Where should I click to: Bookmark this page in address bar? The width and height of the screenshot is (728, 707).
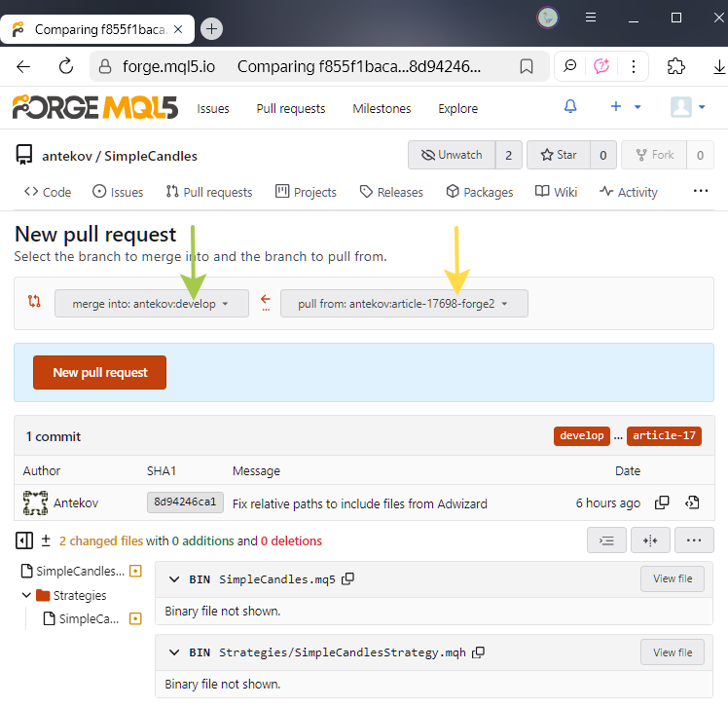click(x=526, y=67)
